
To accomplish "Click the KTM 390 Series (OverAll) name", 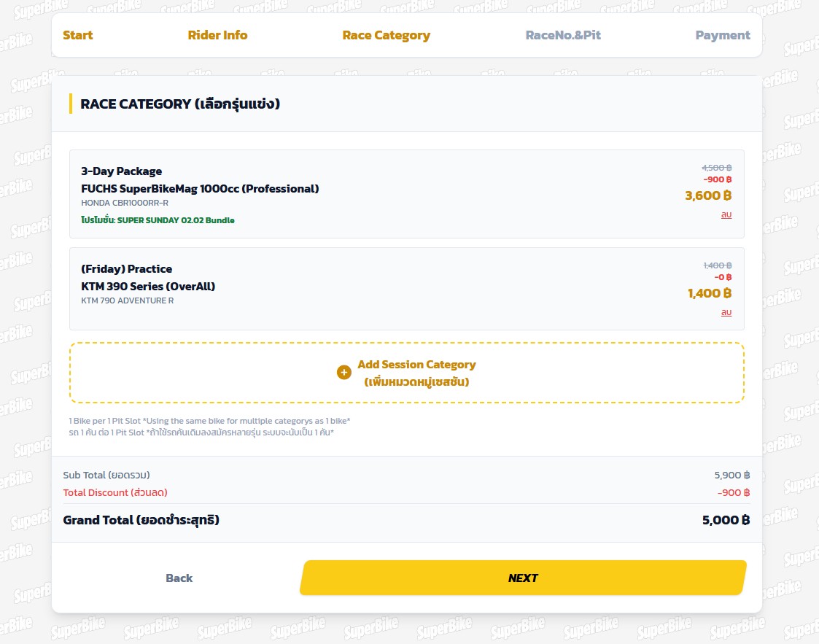I will pyautogui.click(x=148, y=287).
